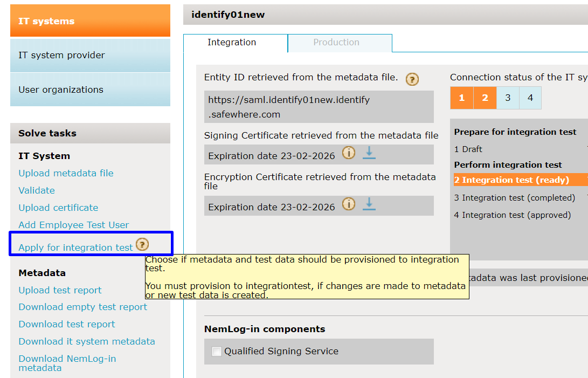Select connection status step 1
588x378 pixels.
(462, 98)
